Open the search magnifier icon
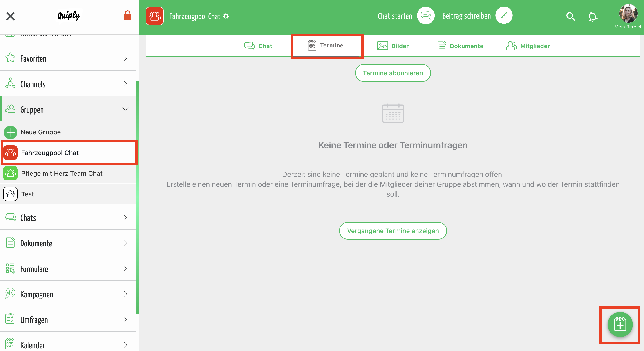Image resolution: width=644 pixels, height=351 pixels. pos(570,16)
